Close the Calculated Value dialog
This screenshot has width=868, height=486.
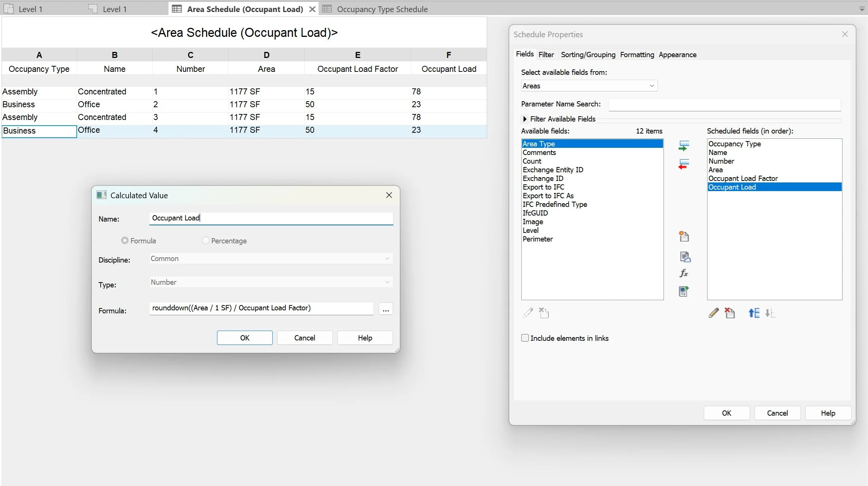click(x=389, y=195)
